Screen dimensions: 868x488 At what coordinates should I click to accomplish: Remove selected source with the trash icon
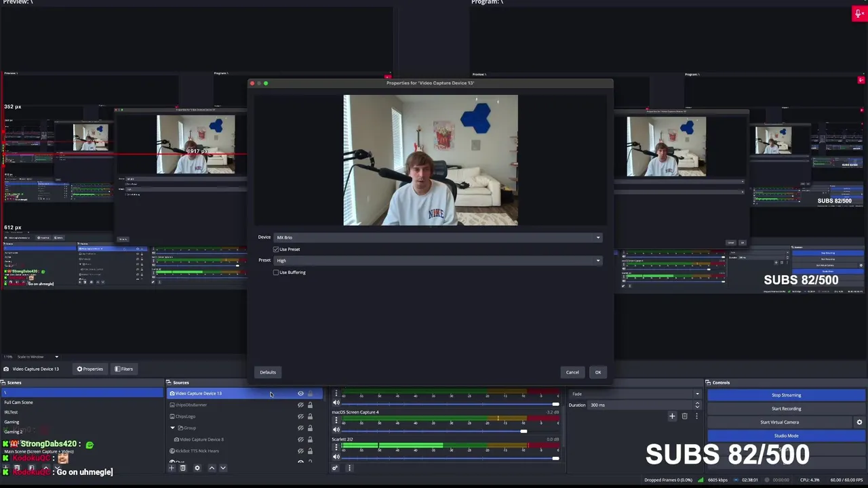pos(182,468)
